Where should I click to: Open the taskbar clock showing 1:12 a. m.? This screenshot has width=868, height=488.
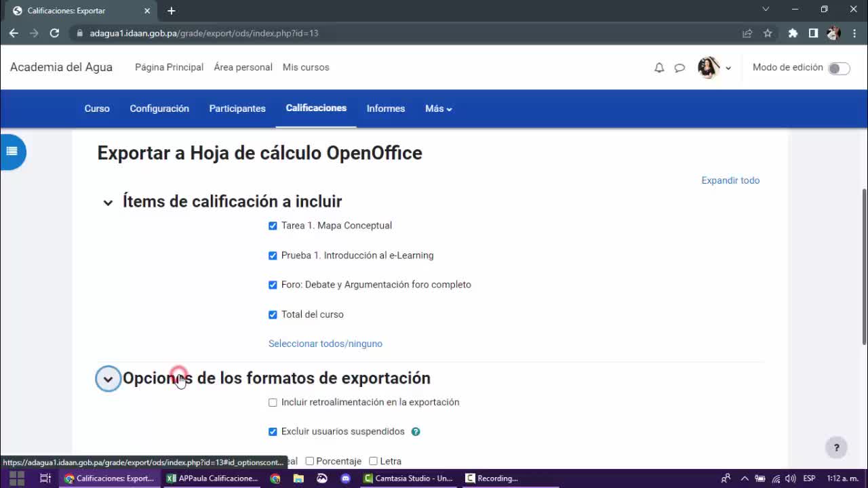843,479
